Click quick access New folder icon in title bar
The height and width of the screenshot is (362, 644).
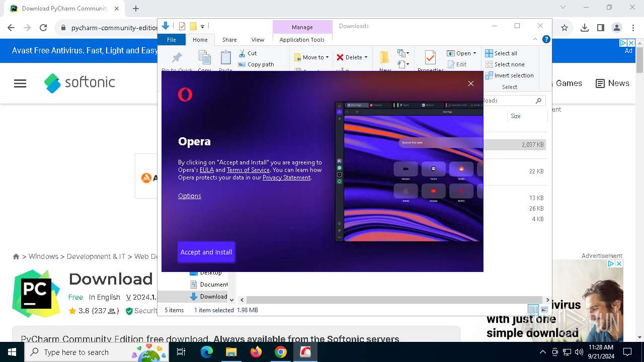pos(193,26)
